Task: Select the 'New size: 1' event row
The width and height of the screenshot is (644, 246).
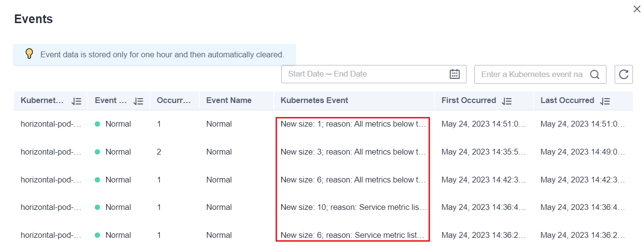Action: tap(354, 124)
